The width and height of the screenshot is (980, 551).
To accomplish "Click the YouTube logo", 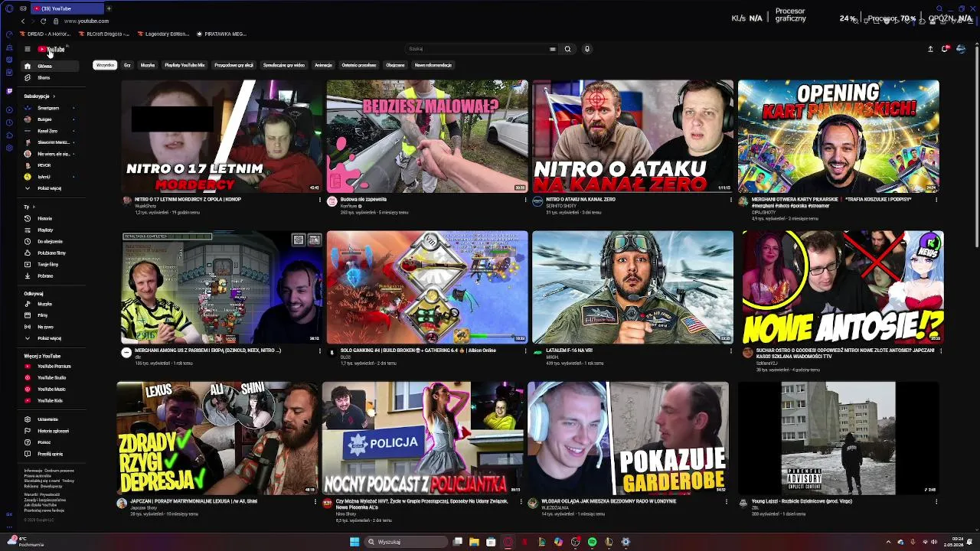I will [x=52, y=49].
